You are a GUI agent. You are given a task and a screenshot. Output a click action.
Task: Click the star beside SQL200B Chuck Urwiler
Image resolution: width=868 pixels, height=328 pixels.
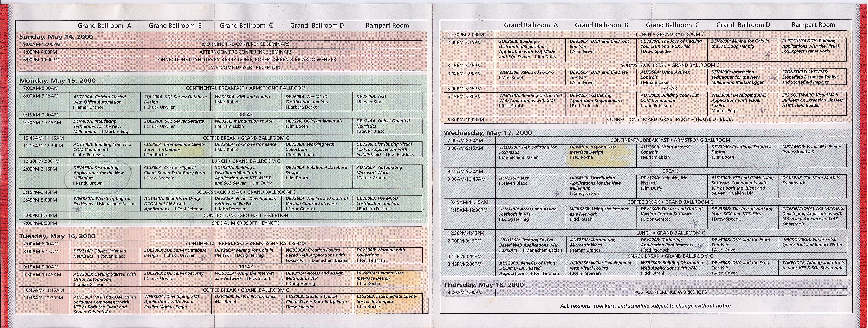coord(202,259)
